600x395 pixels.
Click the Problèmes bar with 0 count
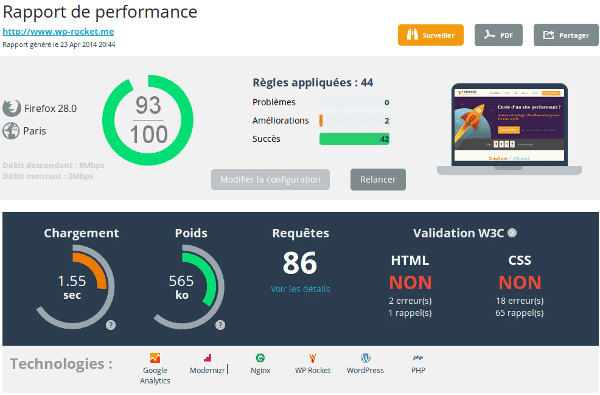(x=354, y=102)
